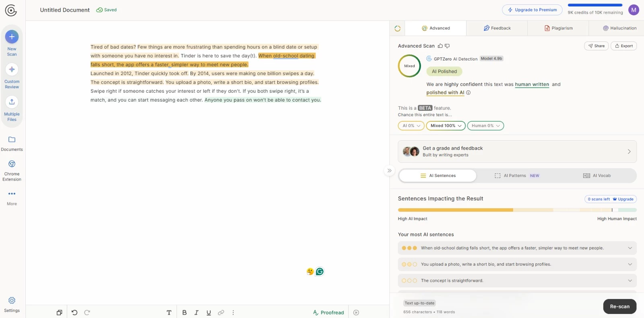Select the AI Sentences tab

(438, 176)
